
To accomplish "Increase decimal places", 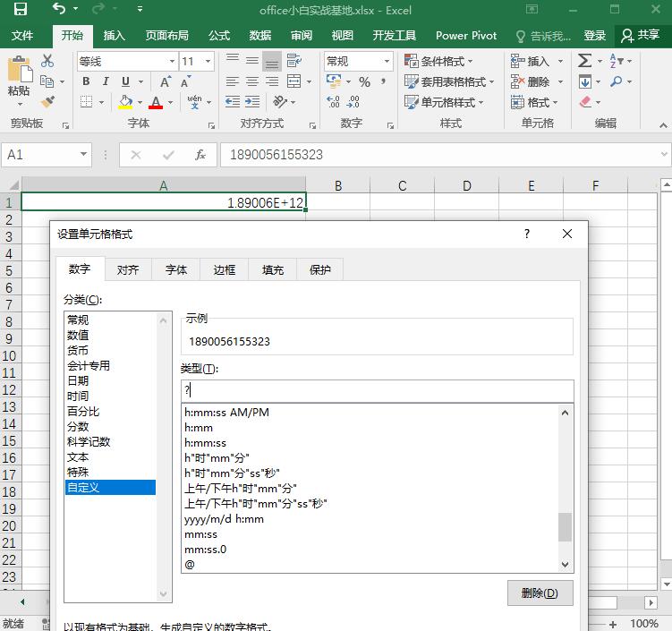I will click(x=333, y=102).
